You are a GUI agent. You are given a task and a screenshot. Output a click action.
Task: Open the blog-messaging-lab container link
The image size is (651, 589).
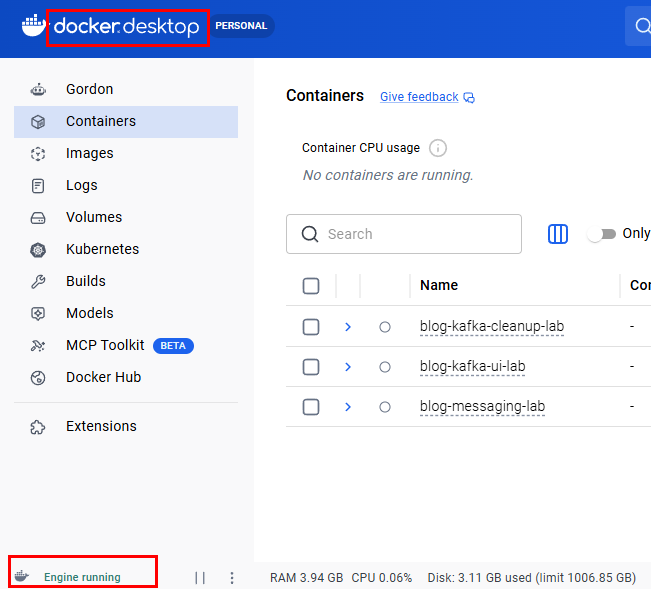coord(482,406)
